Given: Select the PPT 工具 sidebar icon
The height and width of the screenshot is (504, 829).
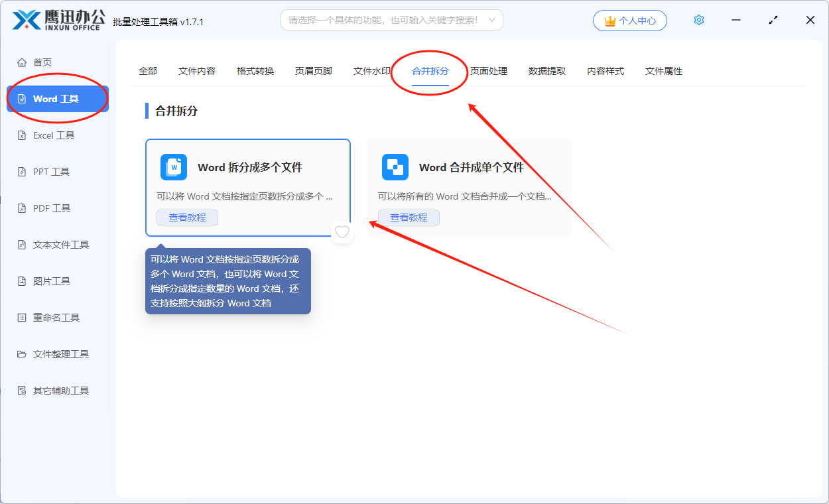Looking at the screenshot, I should 22,172.
